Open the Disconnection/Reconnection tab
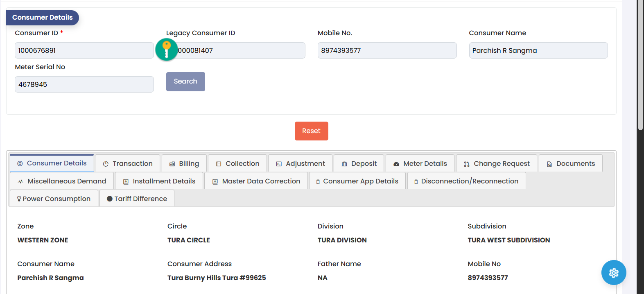644x294 pixels. (x=466, y=181)
